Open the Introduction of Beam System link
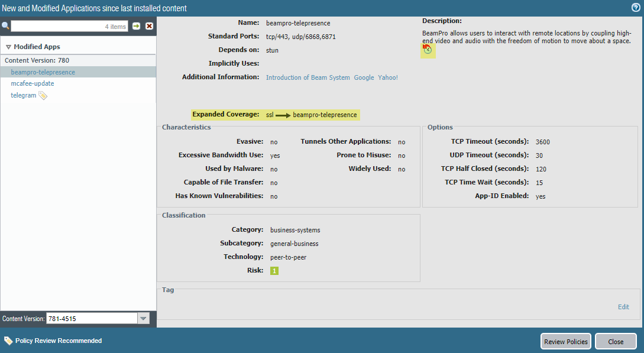 click(x=308, y=77)
